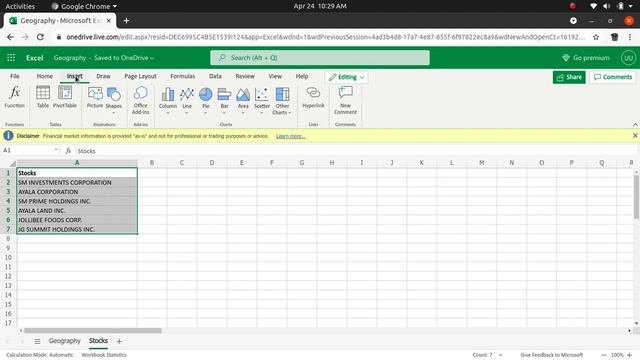Add a New Comment

click(345, 100)
